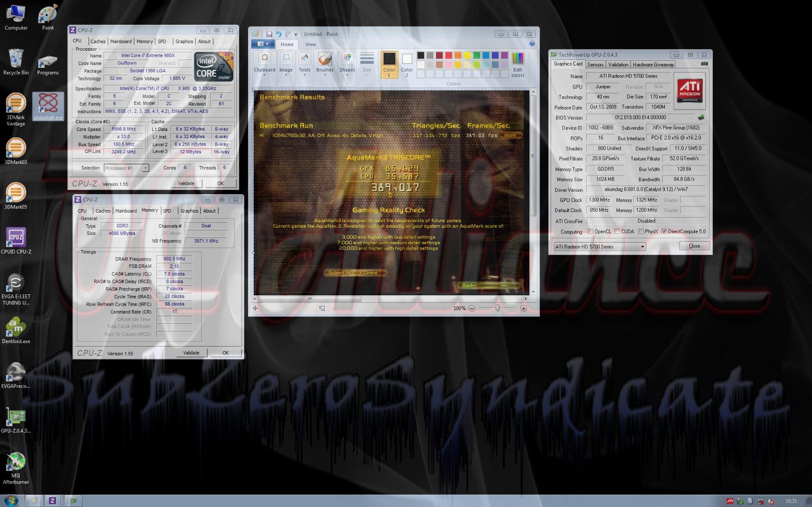
Task: Click the CPU-Z taskbar button
Action: pos(52,500)
